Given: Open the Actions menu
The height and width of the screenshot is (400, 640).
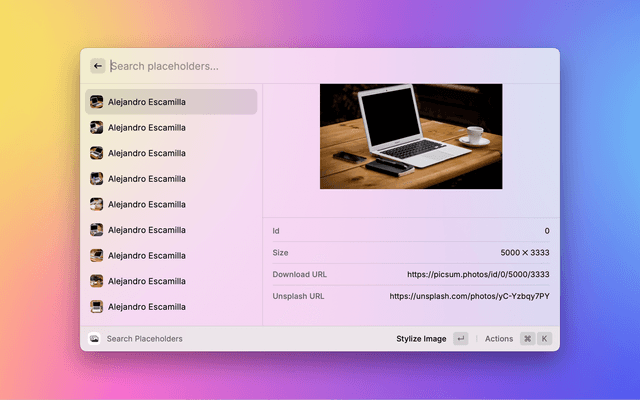Looking at the screenshot, I should click(x=498, y=339).
